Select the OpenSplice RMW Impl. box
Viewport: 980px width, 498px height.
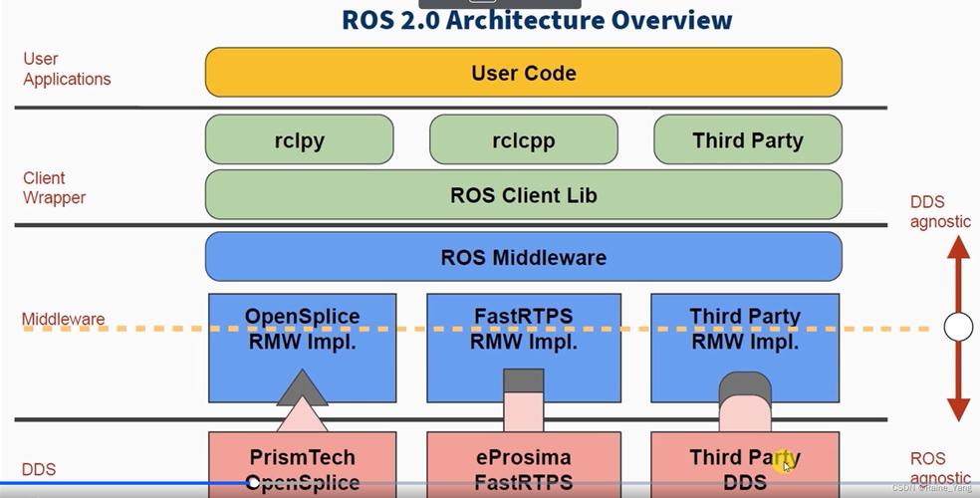tap(302, 348)
